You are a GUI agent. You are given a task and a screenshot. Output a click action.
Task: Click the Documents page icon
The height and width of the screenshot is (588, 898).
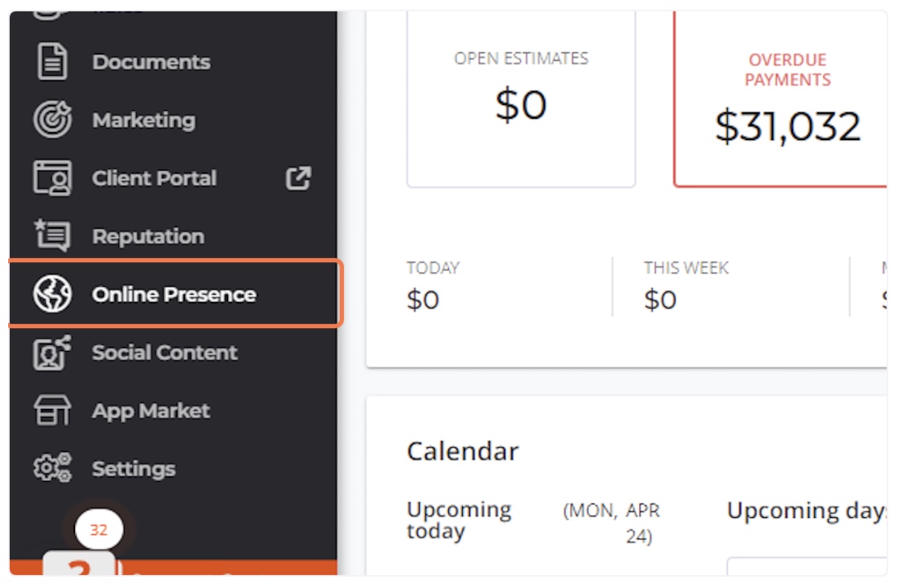(52, 61)
